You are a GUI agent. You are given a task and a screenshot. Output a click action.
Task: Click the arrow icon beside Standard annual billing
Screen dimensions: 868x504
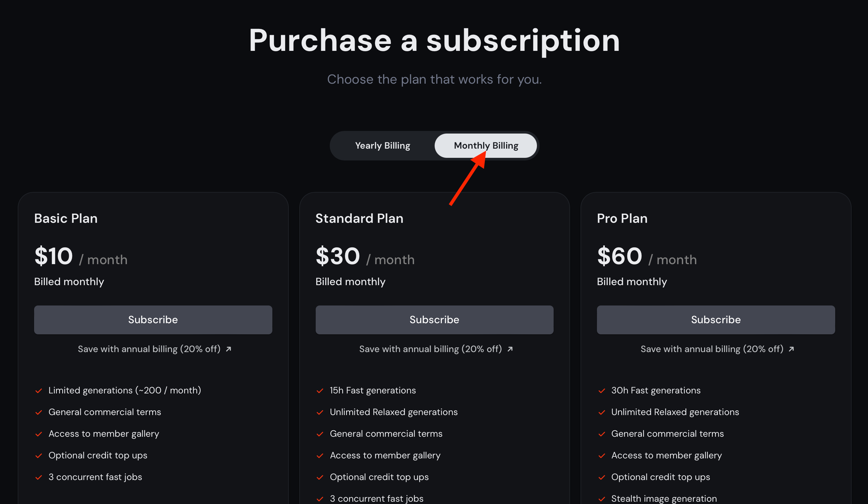[x=510, y=349]
